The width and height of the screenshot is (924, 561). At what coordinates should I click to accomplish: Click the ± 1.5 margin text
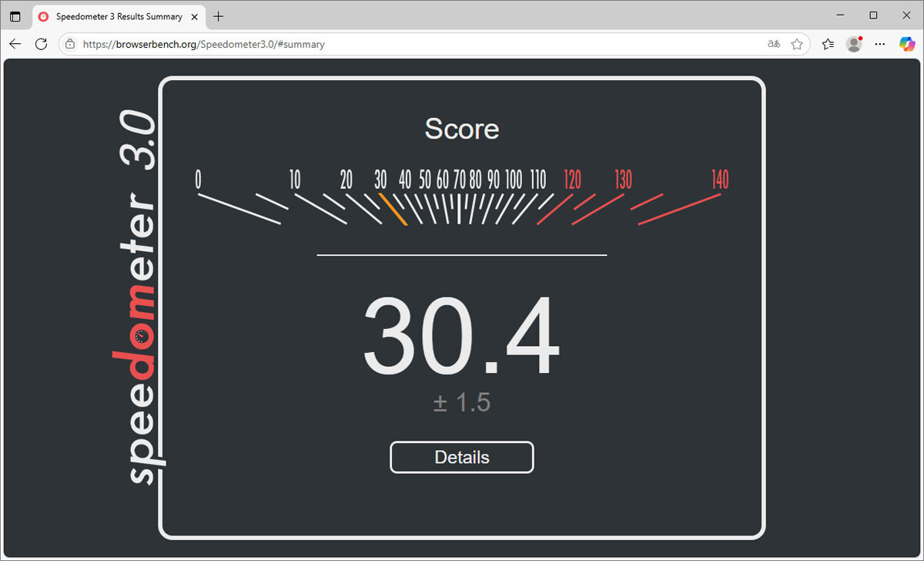click(x=462, y=402)
